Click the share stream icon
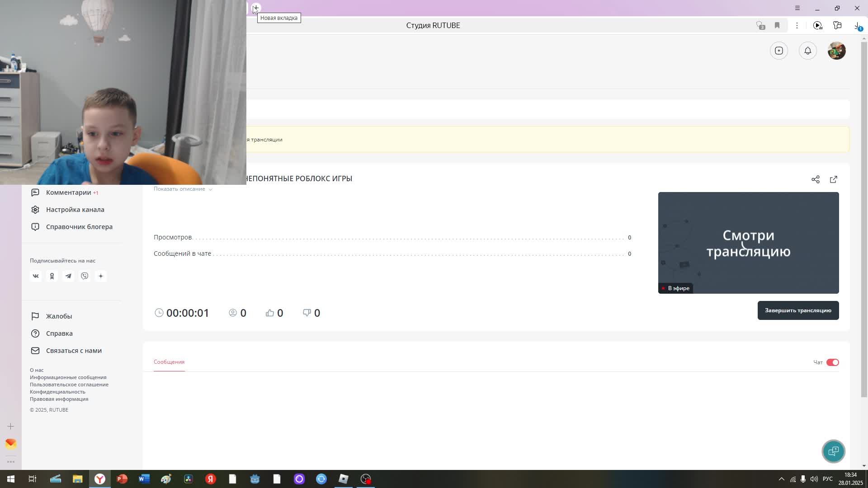 pos(815,179)
